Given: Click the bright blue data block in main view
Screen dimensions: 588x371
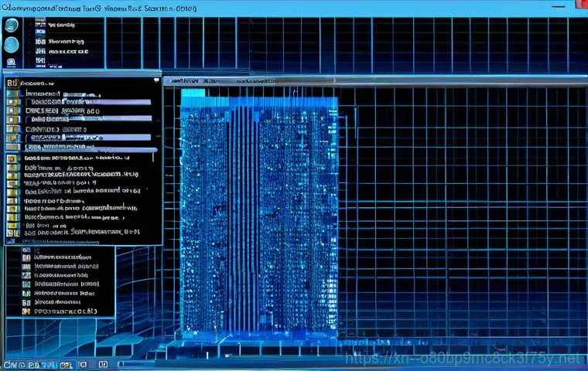Looking at the screenshot, I should pyautogui.click(x=258, y=213).
